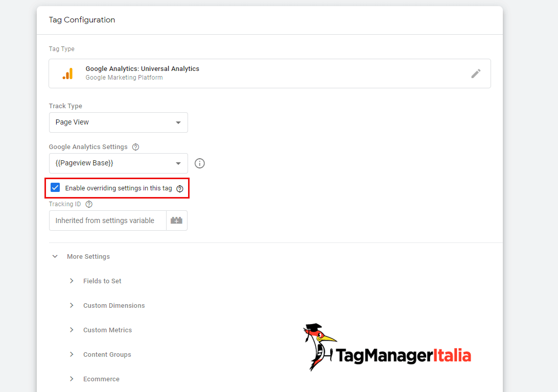
Task: Open the {{Pageview Base}} settings dropdown
Action: click(119, 163)
